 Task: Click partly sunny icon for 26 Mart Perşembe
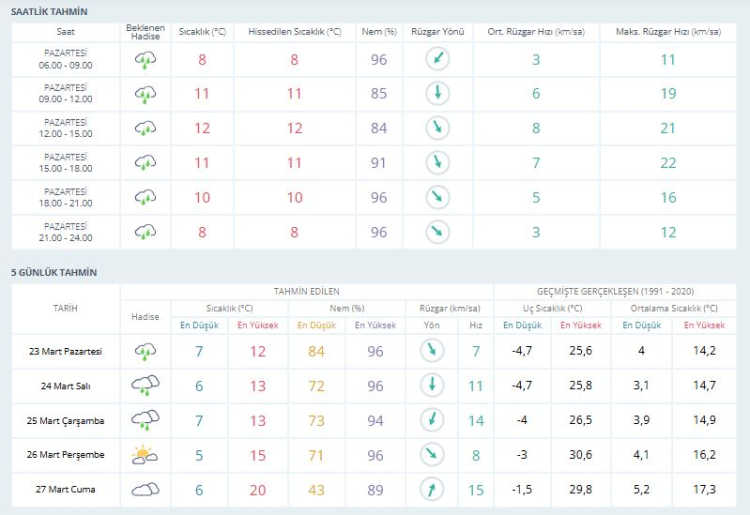tap(146, 455)
